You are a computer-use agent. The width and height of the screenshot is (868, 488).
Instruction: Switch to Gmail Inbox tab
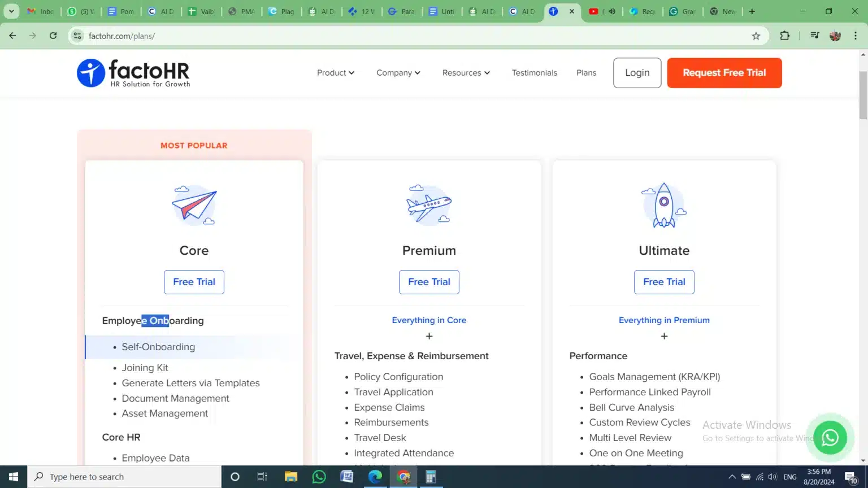click(x=40, y=11)
